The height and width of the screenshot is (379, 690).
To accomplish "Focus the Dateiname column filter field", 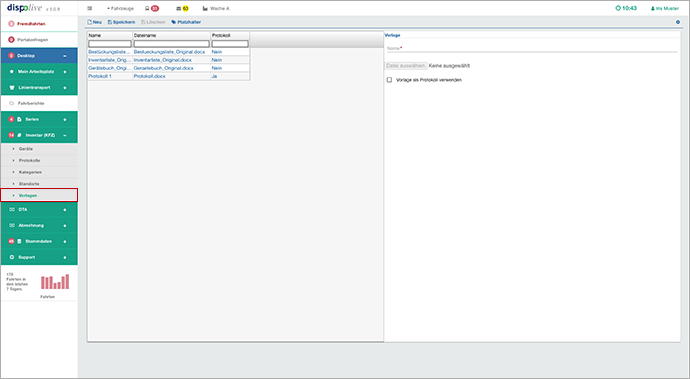I will click(x=172, y=44).
